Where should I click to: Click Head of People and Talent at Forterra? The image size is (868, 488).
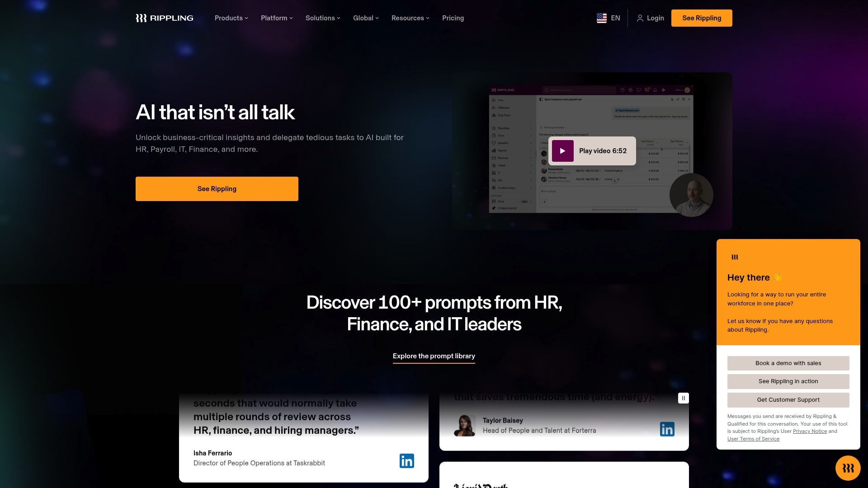tap(539, 431)
